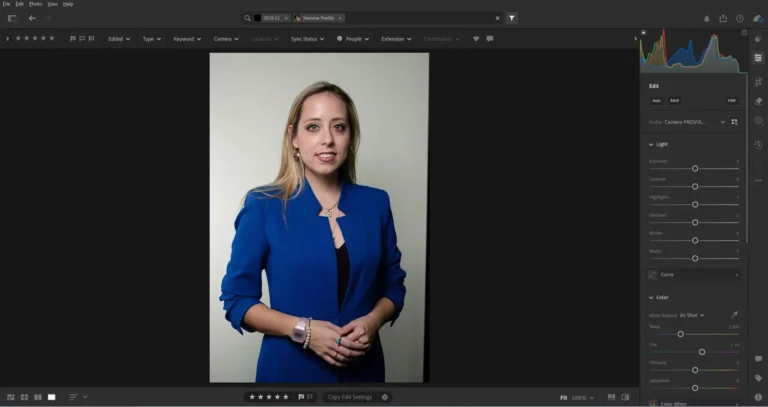768x407 pixels.
Task: Select the Crop and Rotate tool
Action: [758, 81]
